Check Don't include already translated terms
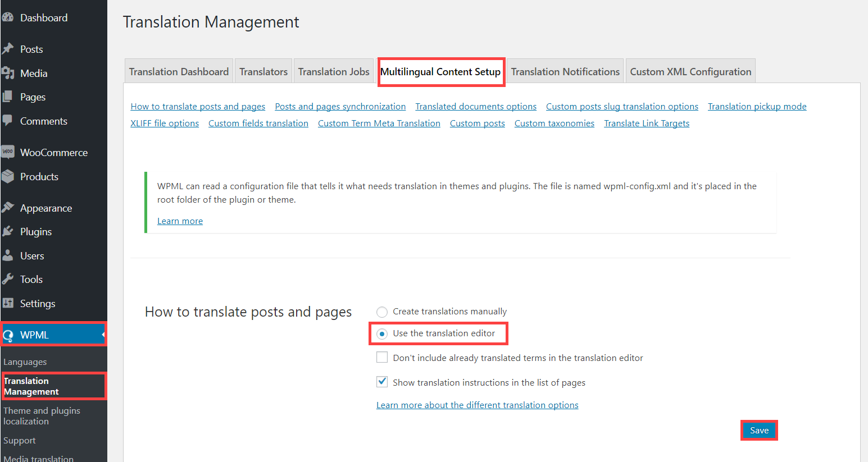This screenshot has height=462, width=868. point(382,357)
